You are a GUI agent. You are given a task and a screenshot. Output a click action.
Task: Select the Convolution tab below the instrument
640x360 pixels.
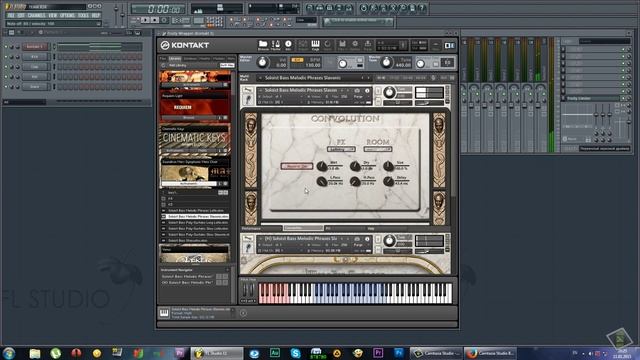tap(303, 228)
